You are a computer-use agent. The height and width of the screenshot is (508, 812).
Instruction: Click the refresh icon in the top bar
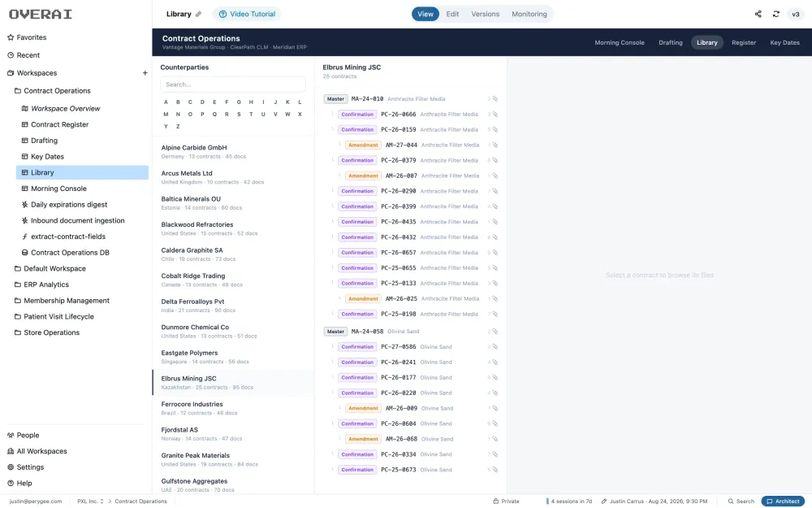pyautogui.click(x=775, y=14)
